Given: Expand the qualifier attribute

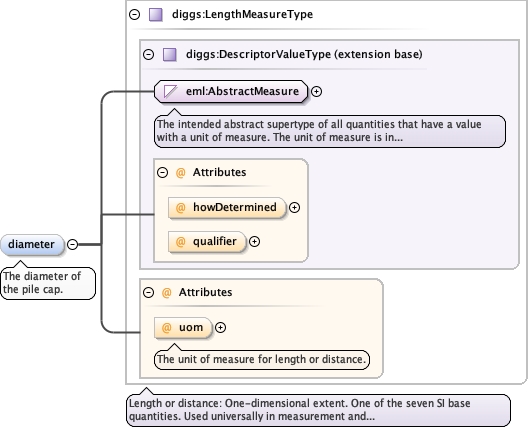Looking at the screenshot, I should [x=254, y=241].
